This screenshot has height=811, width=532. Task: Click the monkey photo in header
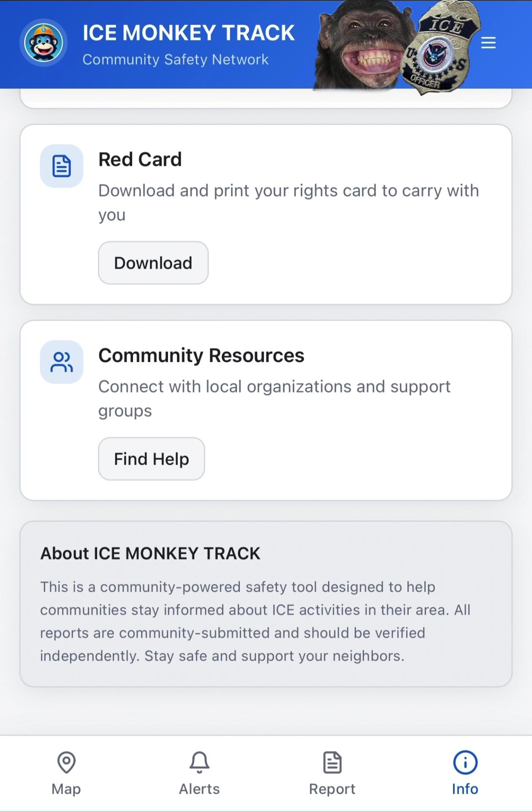click(359, 46)
